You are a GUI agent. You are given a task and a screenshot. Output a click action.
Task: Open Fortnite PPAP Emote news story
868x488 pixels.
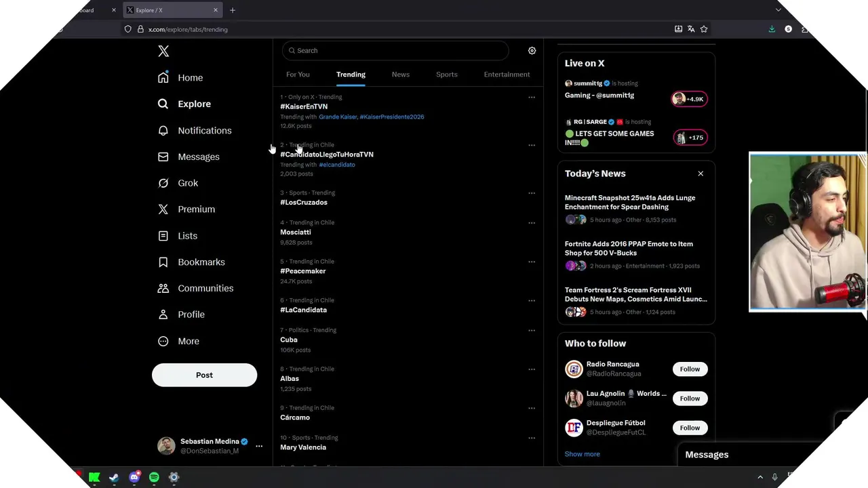(629, 248)
